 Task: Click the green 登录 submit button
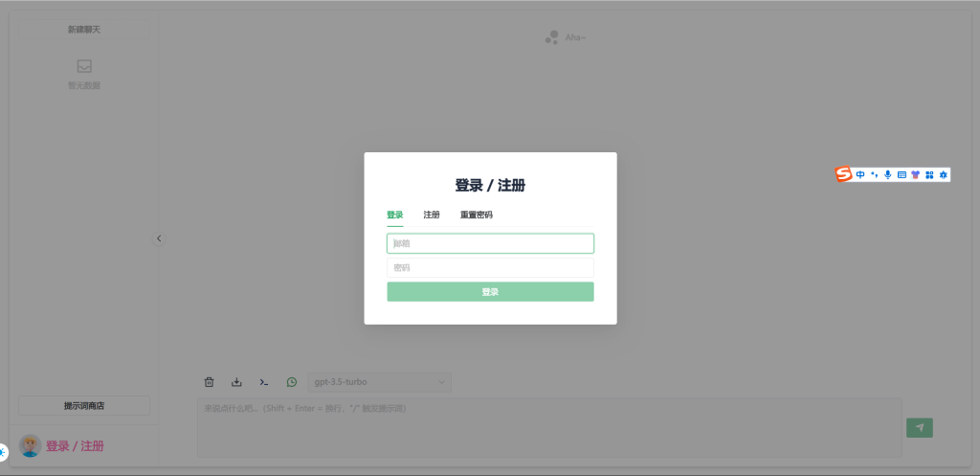(x=490, y=292)
